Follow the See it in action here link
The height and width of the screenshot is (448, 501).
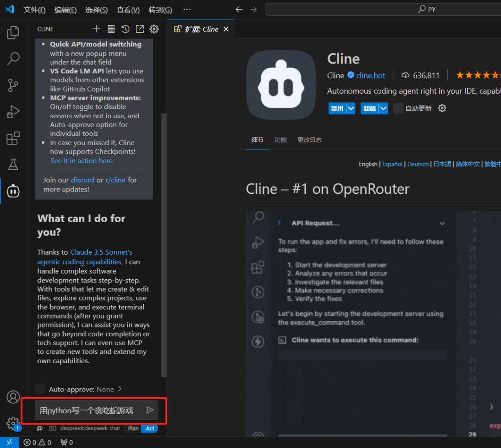[x=82, y=161]
